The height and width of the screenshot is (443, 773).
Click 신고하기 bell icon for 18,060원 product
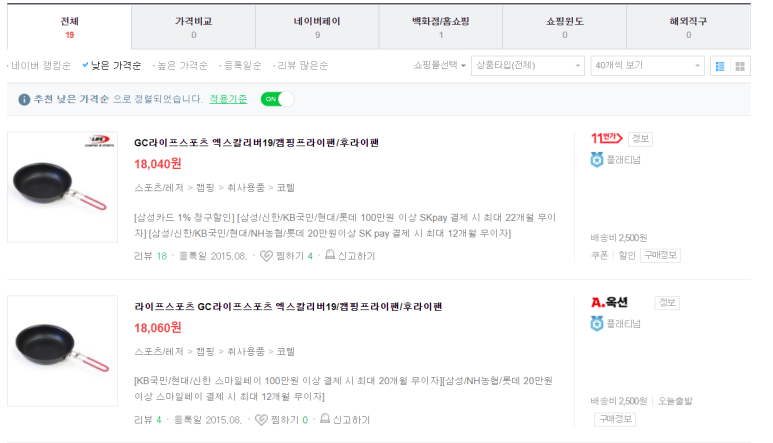tap(325, 419)
